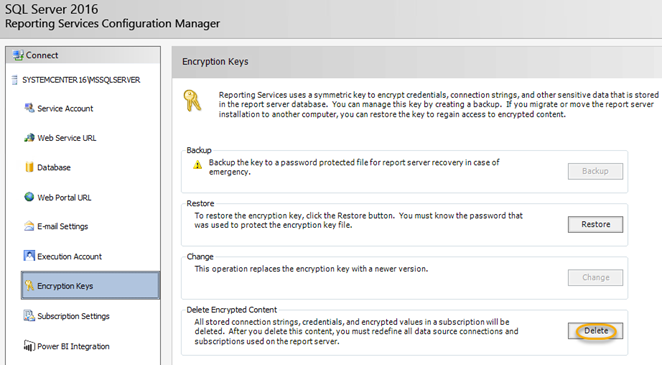Viewport: 662px width, 365px height.
Task: Click the Subscription Settings icon
Action: tap(29, 316)
